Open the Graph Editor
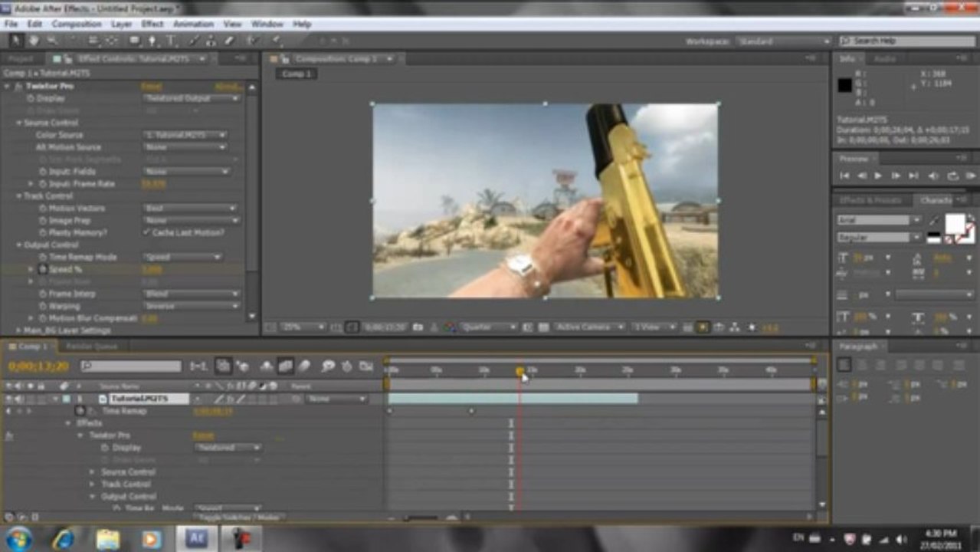The image size is (980, 552). (366, 366)
